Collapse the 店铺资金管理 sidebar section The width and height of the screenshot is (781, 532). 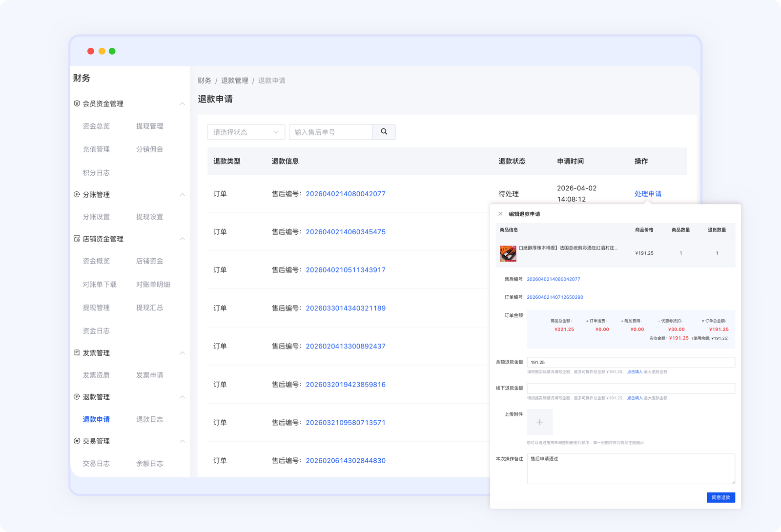click(x=182, y=239)
